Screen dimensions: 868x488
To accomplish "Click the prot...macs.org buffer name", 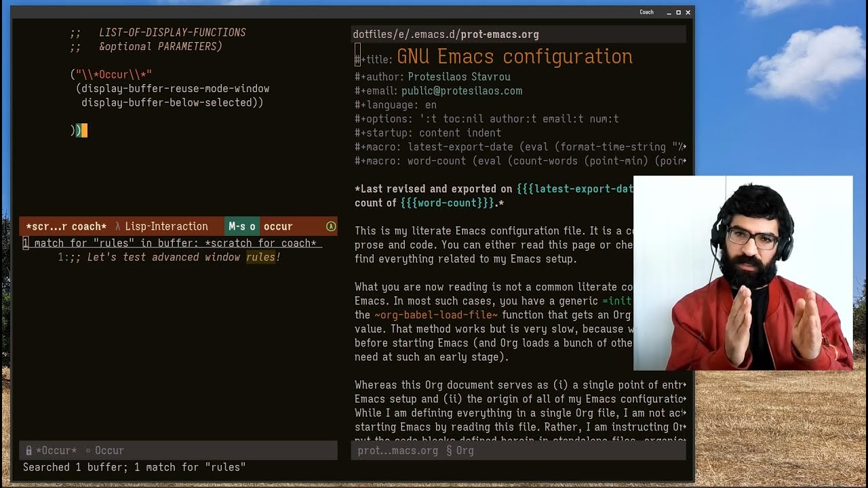I will click(397, 450).
